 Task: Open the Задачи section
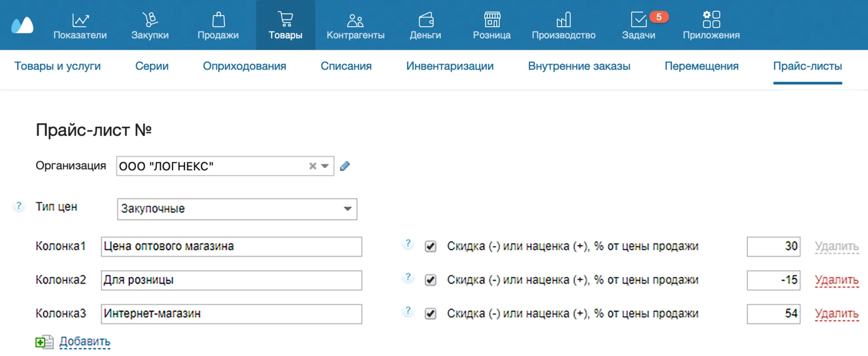638,26
